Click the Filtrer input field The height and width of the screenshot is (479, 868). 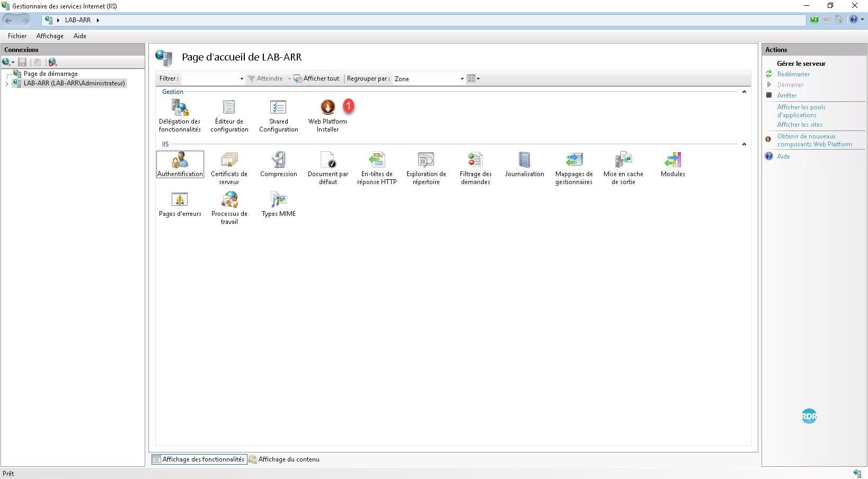pos(210,79)
